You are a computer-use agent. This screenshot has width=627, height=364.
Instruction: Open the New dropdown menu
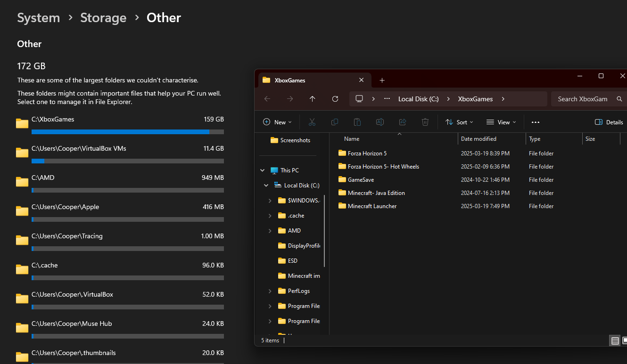coord(277,122)
